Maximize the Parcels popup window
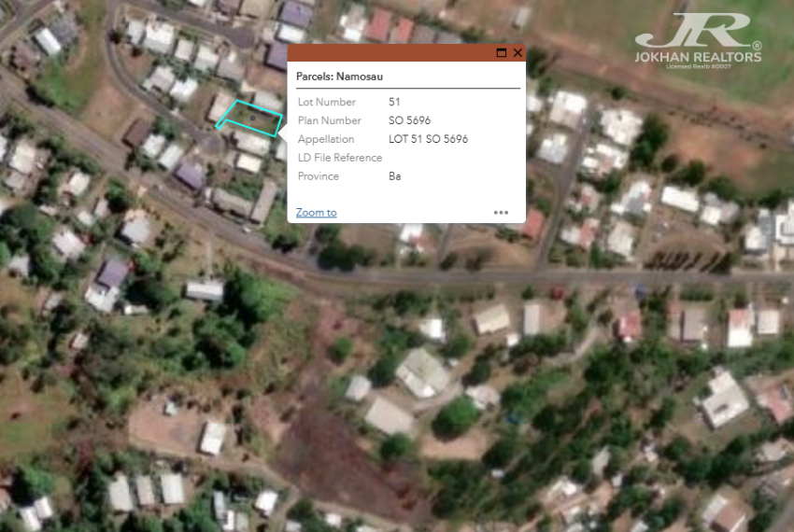794x532 pixels. tap(502, 52)
